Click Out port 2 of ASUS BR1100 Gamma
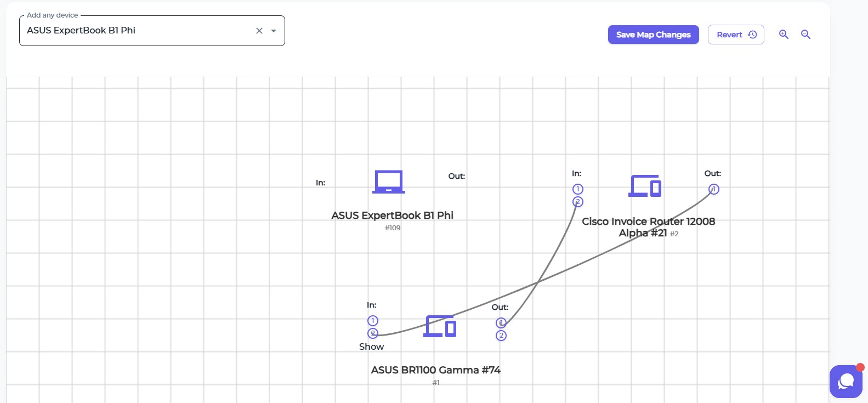Viewport: 868px width, 403px height. [501, 336]
